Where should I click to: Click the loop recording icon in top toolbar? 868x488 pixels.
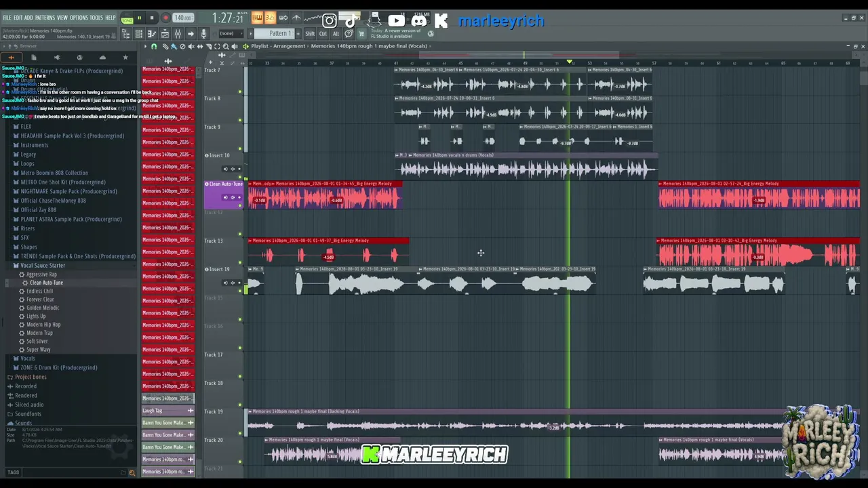[x=283, y=18]
